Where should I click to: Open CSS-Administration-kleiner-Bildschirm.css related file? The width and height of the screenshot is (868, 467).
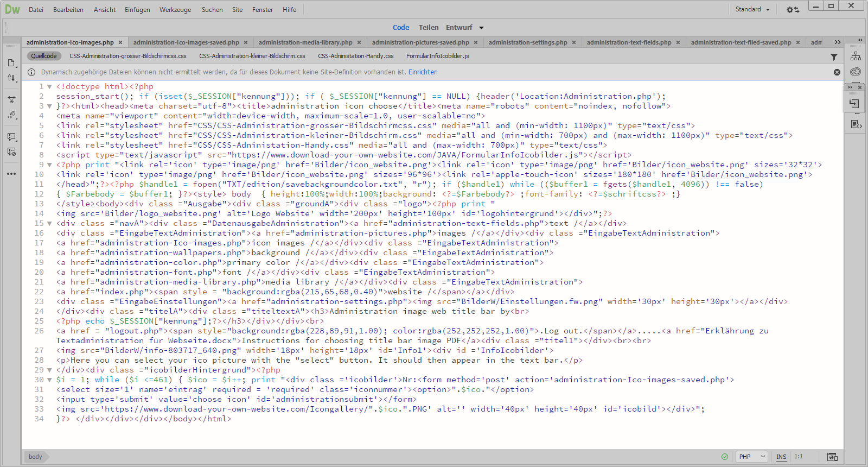coord(252,56)
